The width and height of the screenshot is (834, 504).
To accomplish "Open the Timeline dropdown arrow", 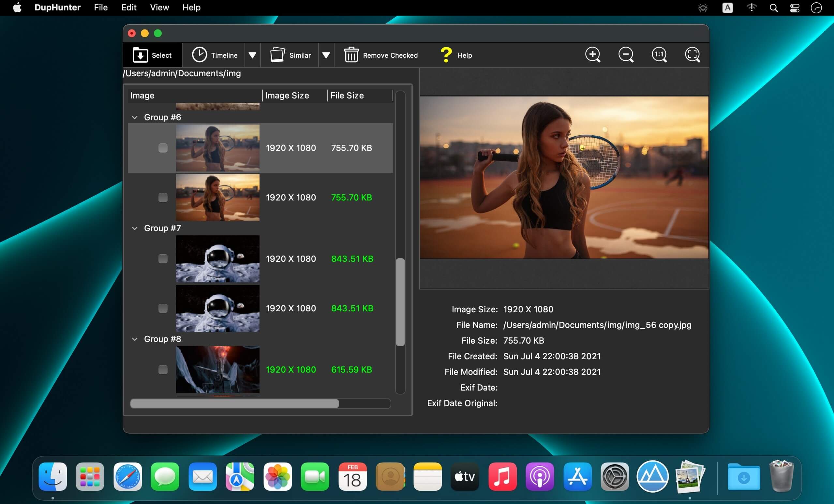I will [252, 55].
